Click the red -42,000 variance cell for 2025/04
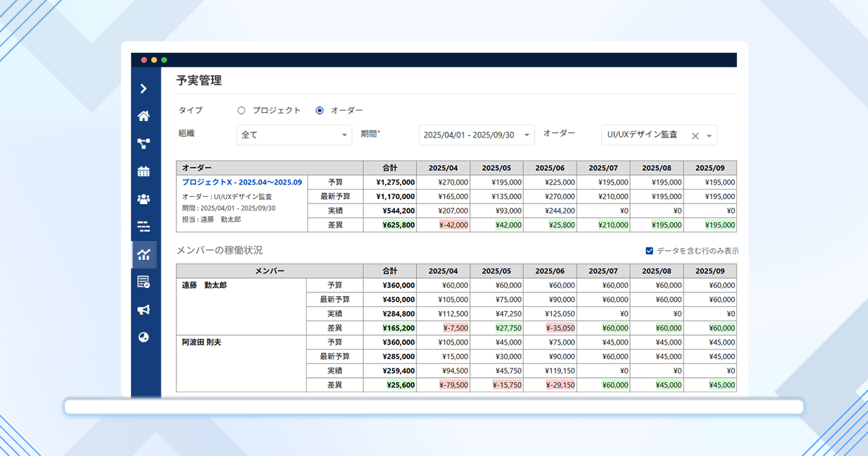Screen dimensions: 868x456 click(x=443, y=225)
